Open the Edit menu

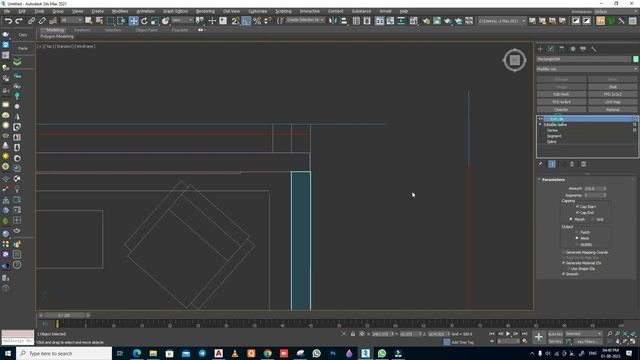22,11
